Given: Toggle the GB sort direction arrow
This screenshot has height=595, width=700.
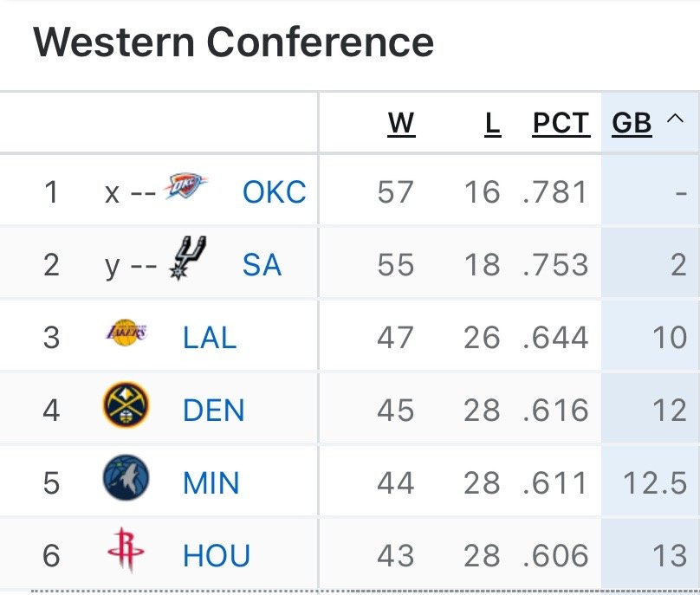Looking at the screenshot, I should click(x=675, y=122).
